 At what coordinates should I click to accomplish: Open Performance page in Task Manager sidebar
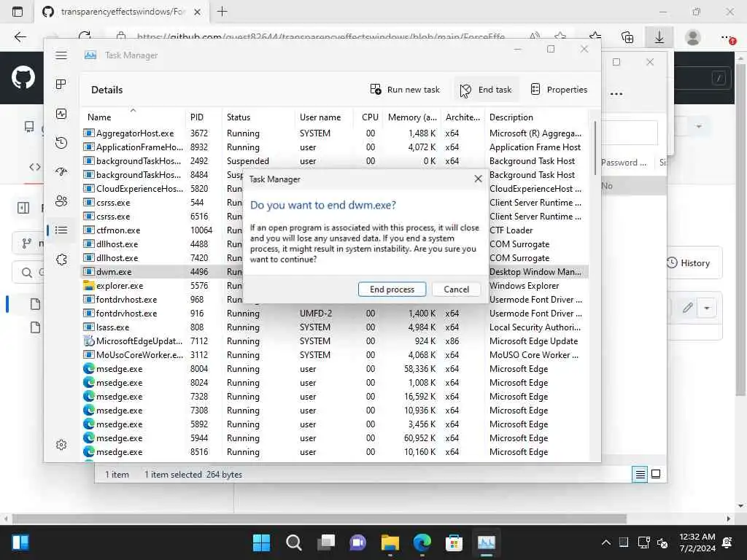coord(61,114)
